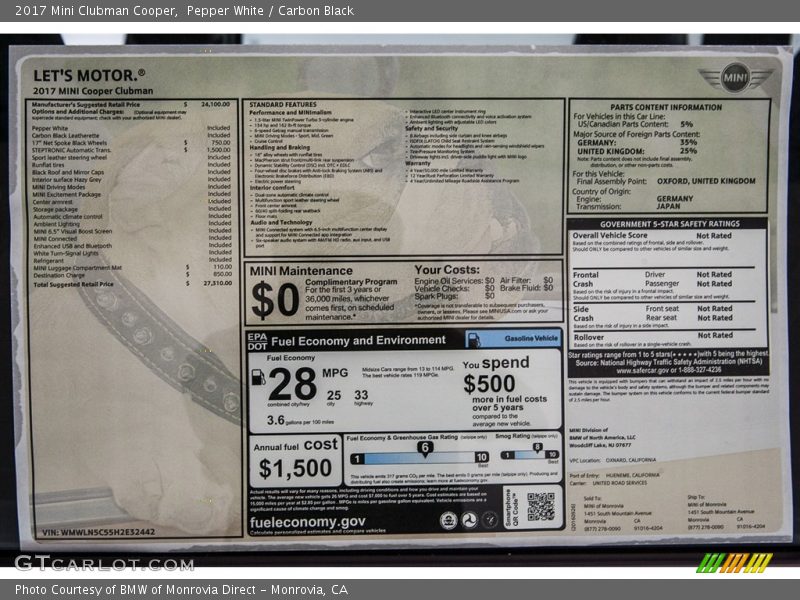
Task: Click the 'Gasoline Vehicle' label
Action: [531, 338]
